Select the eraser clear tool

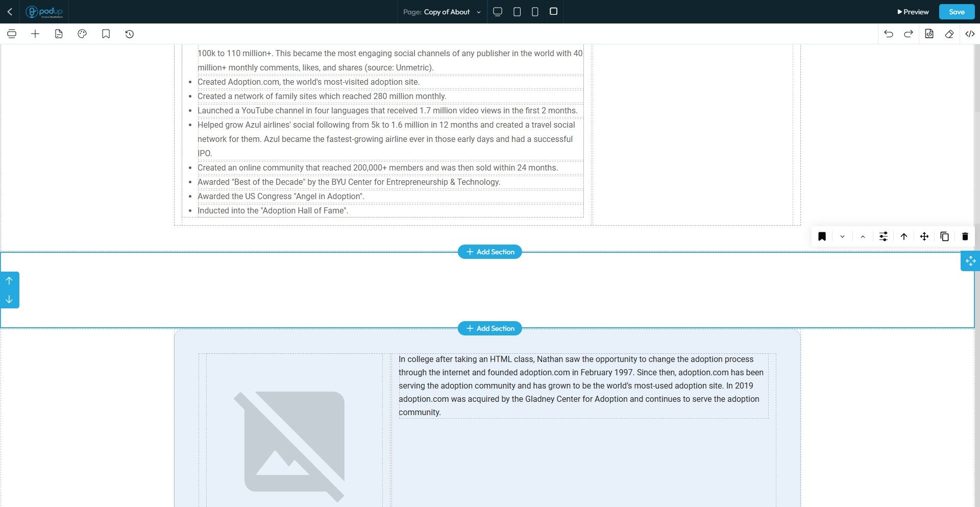click(949, 34)
